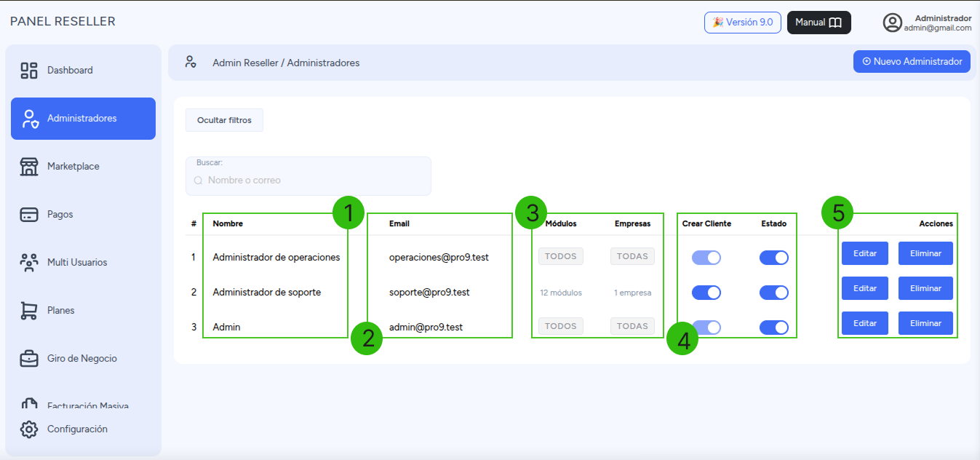This screenshot has width=980, height=460.
Task: Collapse filters with the Ocultar filtros button
Action: pos(224,120)
